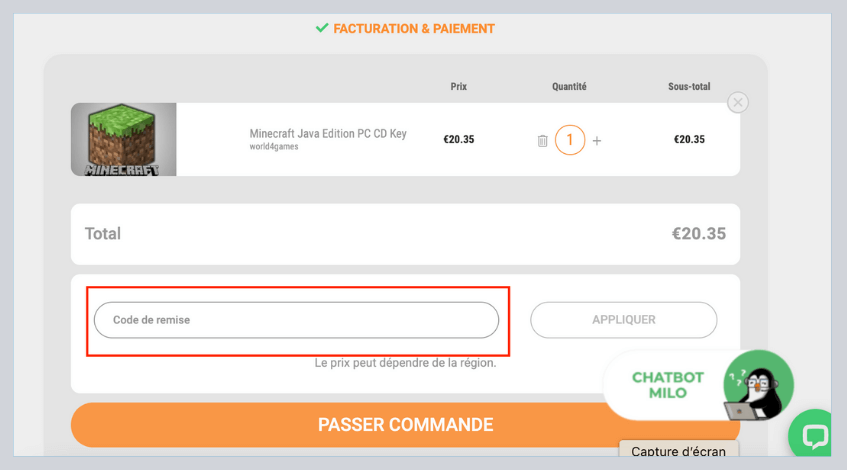Focus the Code de remise field
This screenshot has height=470, width=847.
296,320
